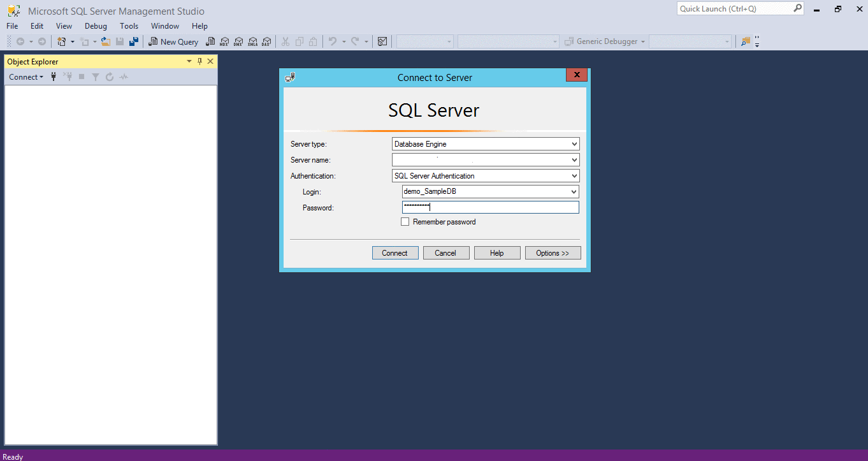Click the Refresh icon in Object Explorer
This screenshot has width=868, height=461.
(x=110, y=77)
